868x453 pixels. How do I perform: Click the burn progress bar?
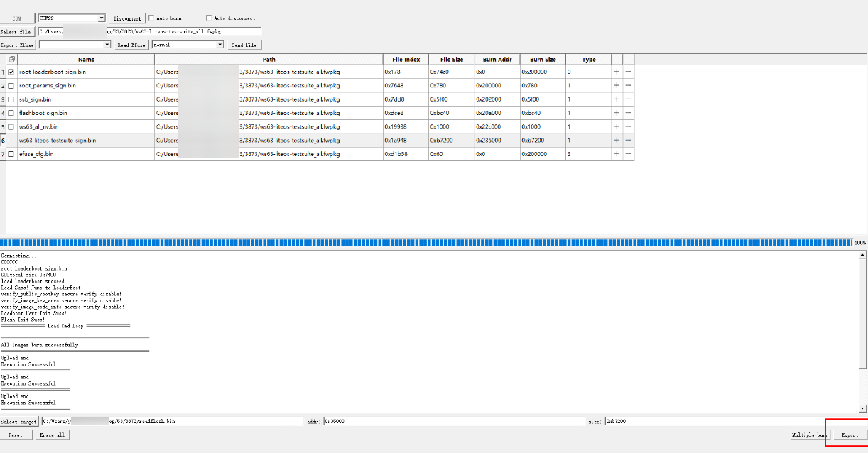pyautogui.click(x=426, y=242)
